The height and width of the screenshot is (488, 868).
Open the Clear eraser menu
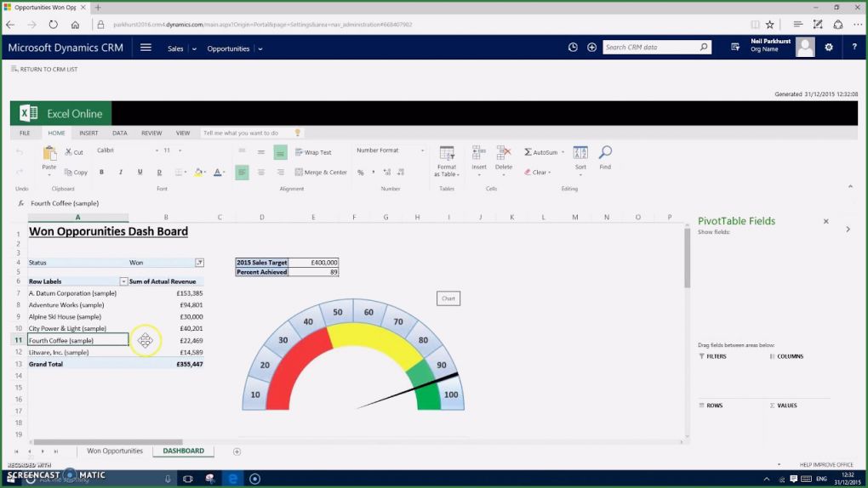coord(538,172)
